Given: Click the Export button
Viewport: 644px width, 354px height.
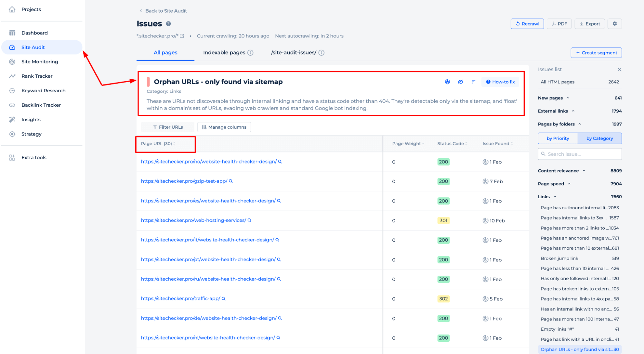Looking at the screenshot, I should (x=590, y=24).
